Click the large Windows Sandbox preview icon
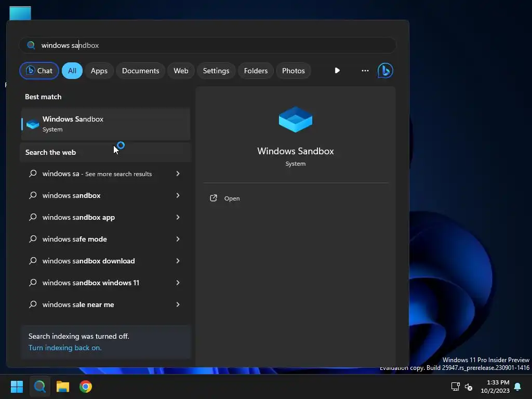 [296, 119]
